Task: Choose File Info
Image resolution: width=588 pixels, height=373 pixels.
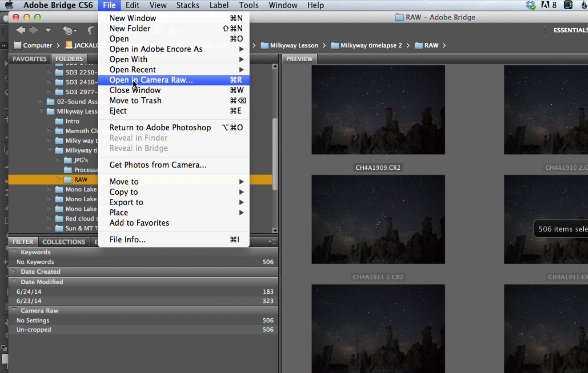Action: point(173,240)
